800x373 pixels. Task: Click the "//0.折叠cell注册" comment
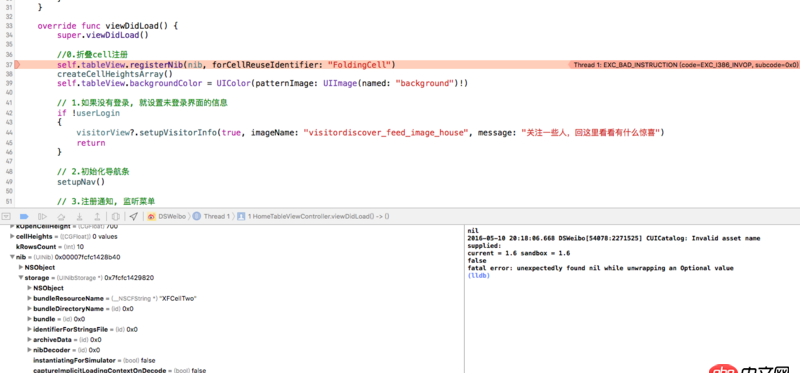[92, 55]
